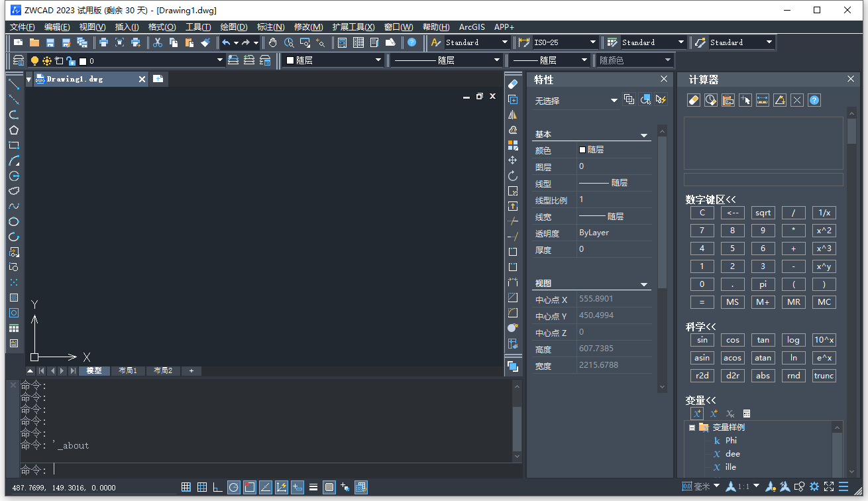
Task: Switch to the 布局1 layout tab
Action: click(x=128, y=371)
